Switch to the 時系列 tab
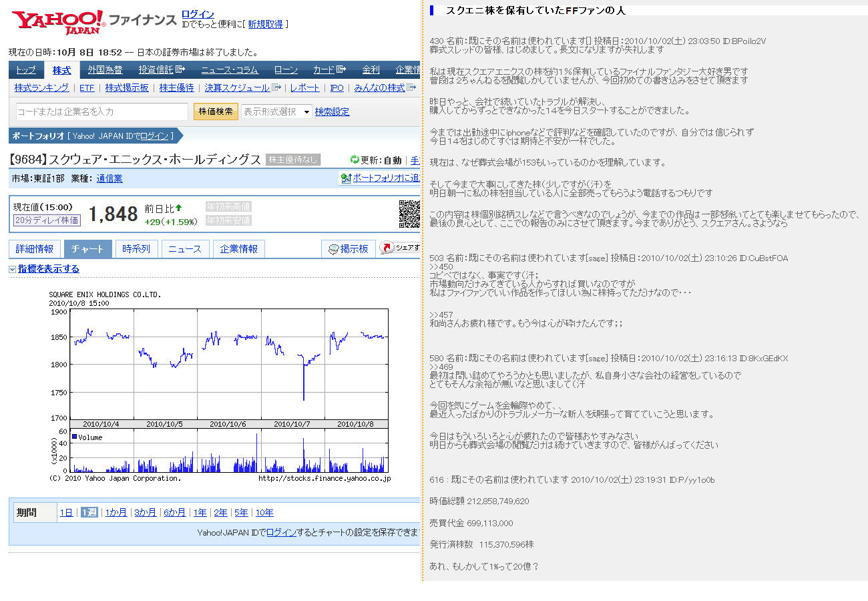868x601 pixels. 136,249
